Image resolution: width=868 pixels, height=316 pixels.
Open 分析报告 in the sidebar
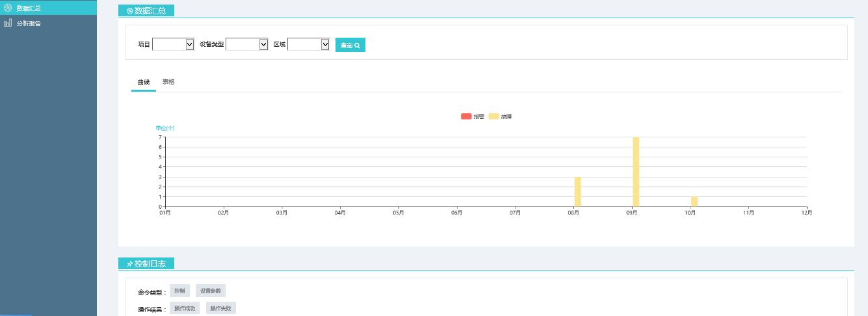29,23
